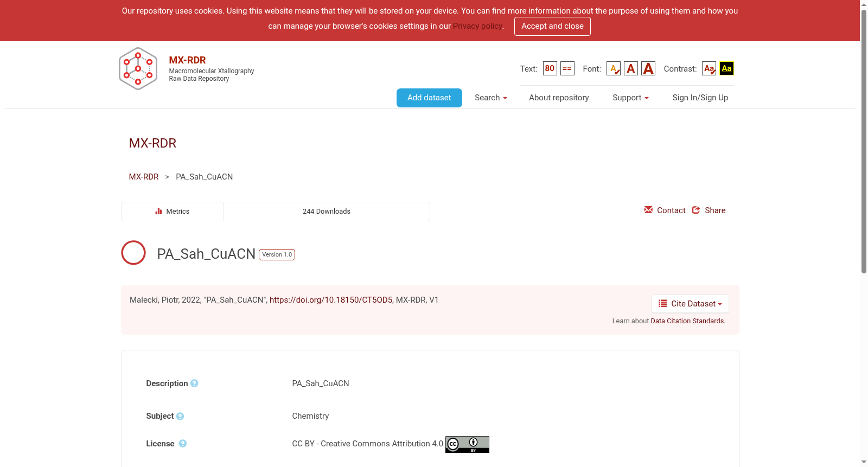
Task: Click the PA_Sah_CuACN description value
Action: tap(321, 383)
